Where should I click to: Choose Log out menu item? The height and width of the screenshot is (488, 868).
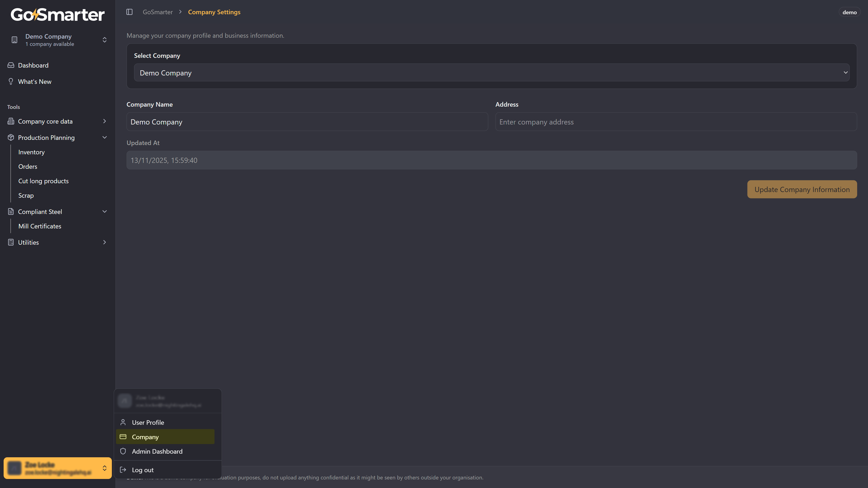143,470
